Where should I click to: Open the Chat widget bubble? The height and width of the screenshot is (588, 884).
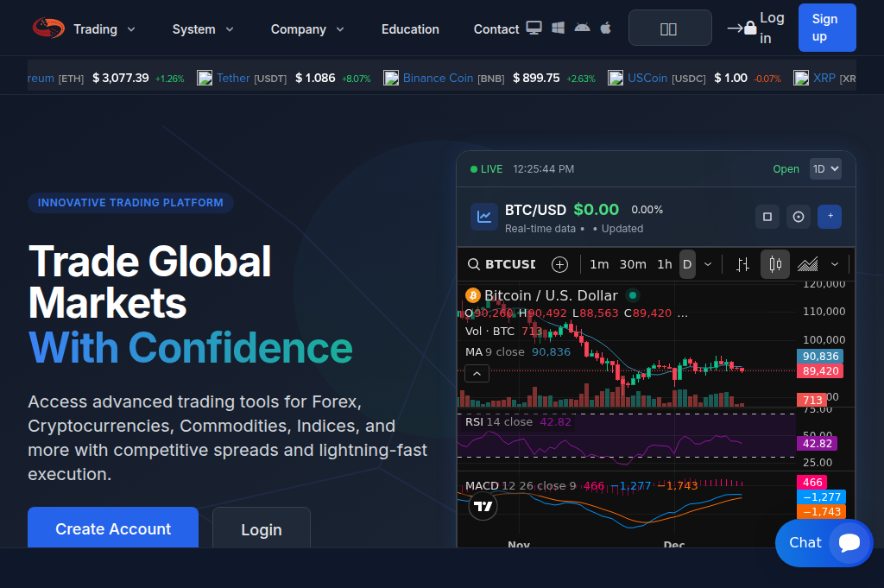point(824,543)
